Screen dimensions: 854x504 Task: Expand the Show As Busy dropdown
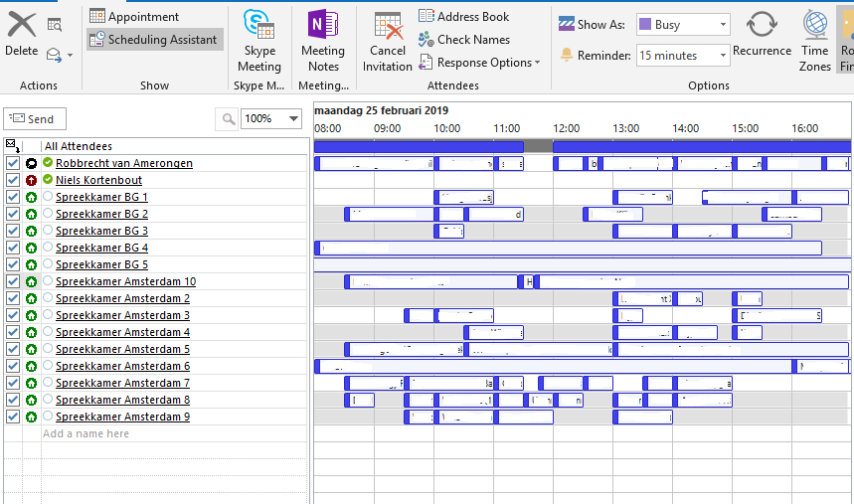[x=723, y=25]
